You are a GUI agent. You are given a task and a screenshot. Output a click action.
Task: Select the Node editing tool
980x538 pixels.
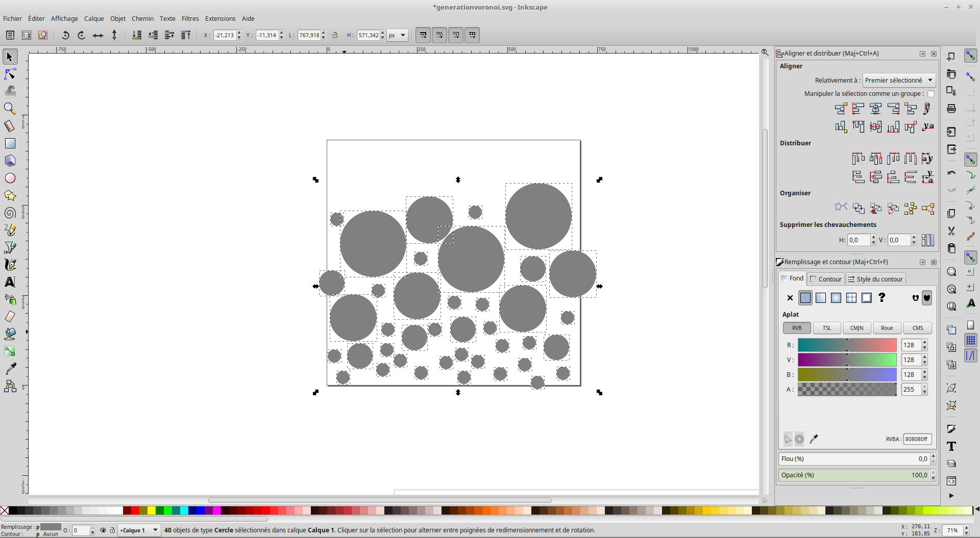(10, 74)
